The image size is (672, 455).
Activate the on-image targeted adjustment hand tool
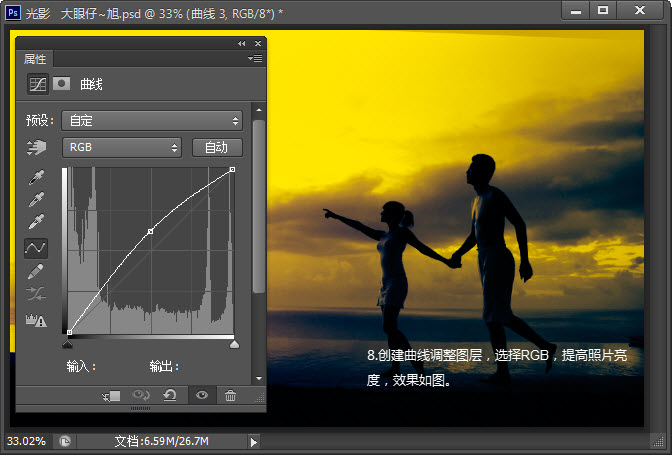tap(36, 147)
